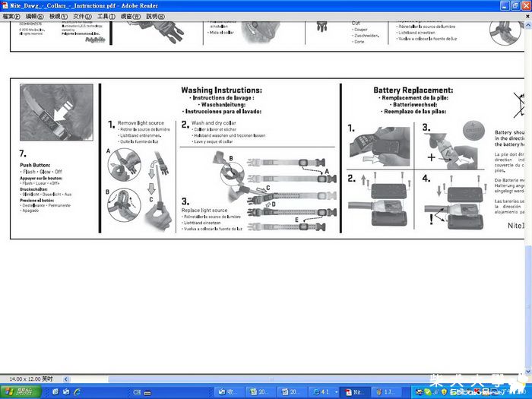
Task: Open the 編輯 (Edit) menu
Action: tap(35, 16)
